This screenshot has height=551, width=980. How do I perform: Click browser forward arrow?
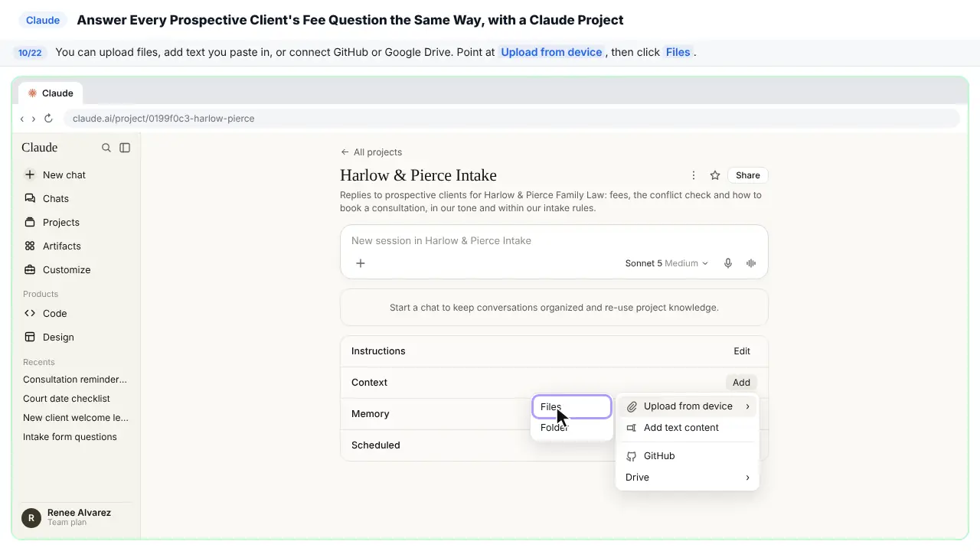34,119
